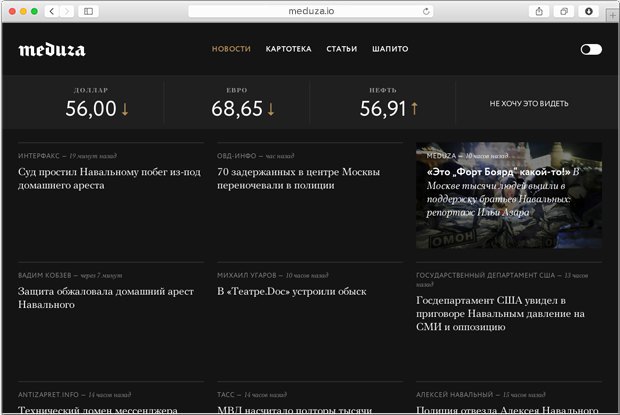Viewport: 620px width, 415px height.
Task: Click the МИХАИЛ УГАРОВ source label
Action: (246, 275)
